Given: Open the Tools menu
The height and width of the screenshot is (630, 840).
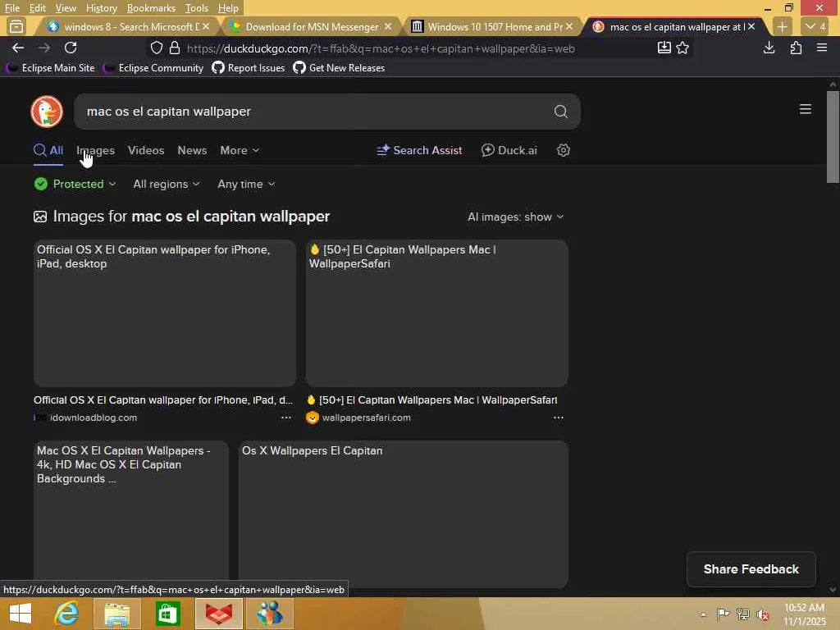Looking at the screenshot, I should point(196,7).
